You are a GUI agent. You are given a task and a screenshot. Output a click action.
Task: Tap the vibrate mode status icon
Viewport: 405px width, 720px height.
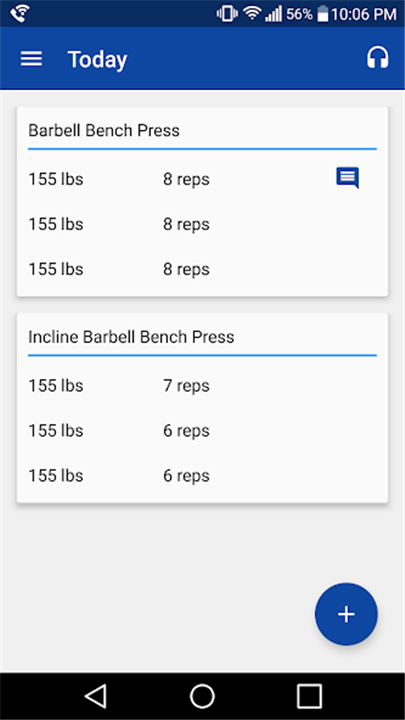coord(227,14)
